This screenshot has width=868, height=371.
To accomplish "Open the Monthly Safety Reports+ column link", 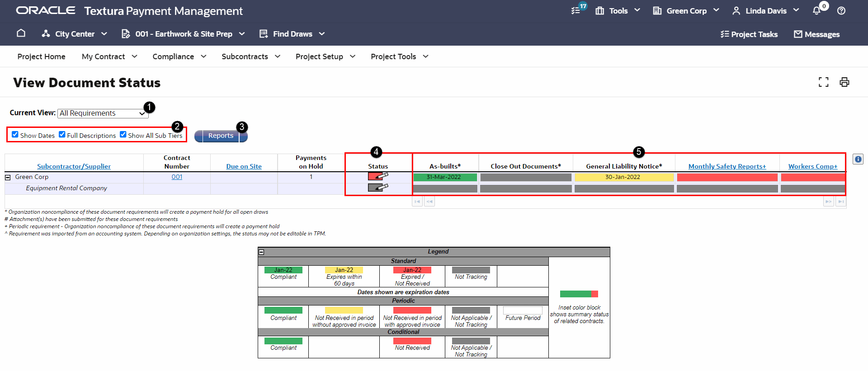I will (727, 166).
